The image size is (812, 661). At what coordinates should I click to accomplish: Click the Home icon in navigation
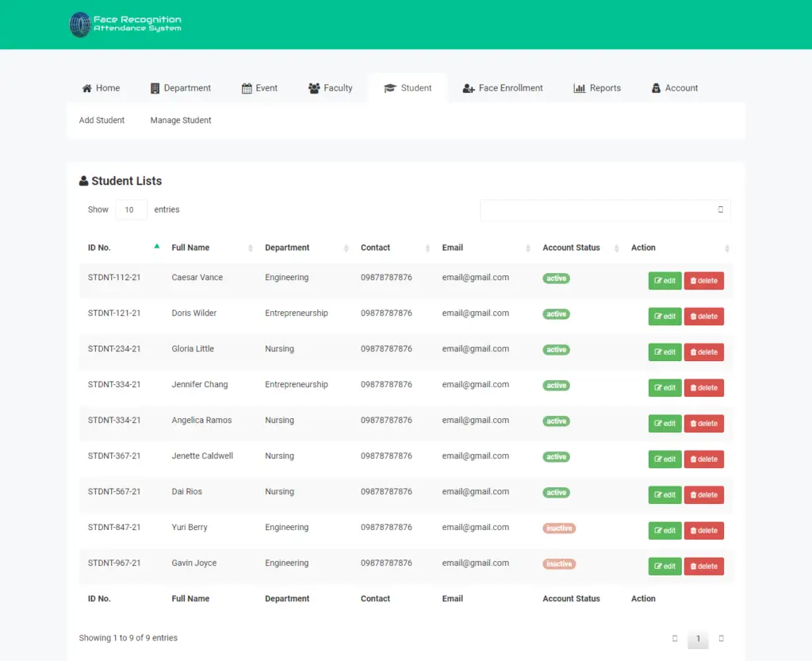click(87, 88)
